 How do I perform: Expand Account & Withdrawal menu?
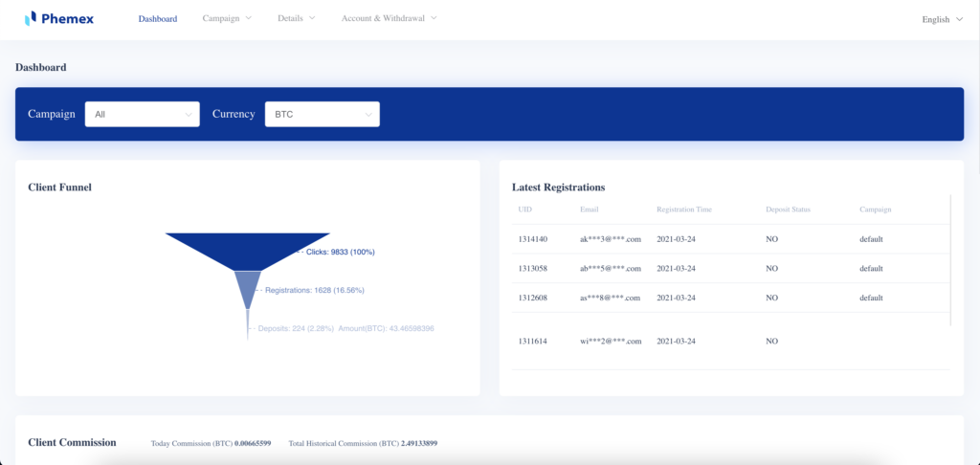click(x=389, y=18)
